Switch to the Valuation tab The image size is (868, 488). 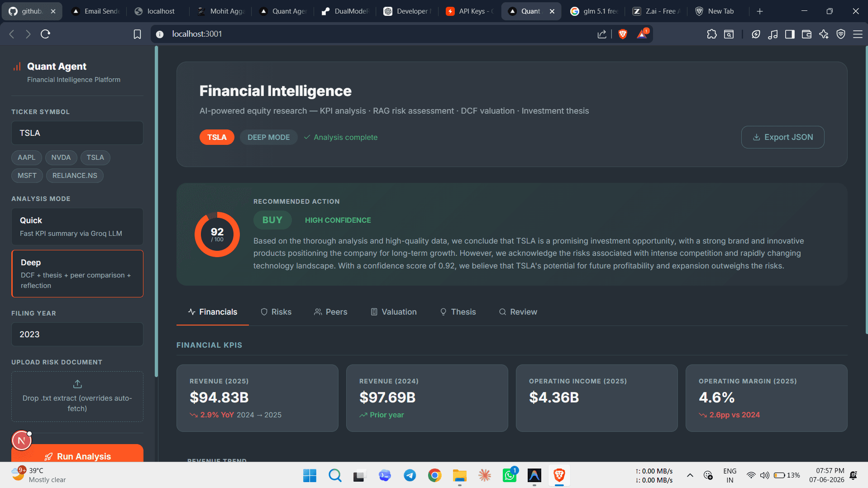pyautogui.click(x=394, y=312)
